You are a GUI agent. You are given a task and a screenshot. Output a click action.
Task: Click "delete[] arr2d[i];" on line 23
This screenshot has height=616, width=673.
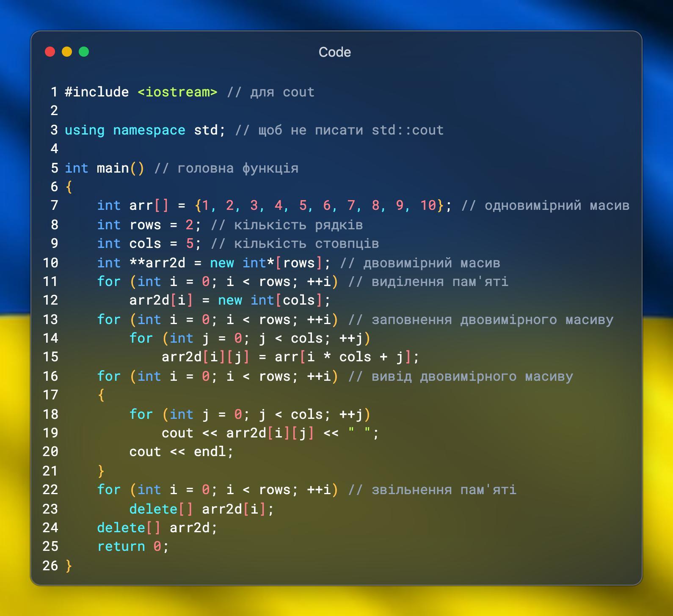(x=202, y=509)
